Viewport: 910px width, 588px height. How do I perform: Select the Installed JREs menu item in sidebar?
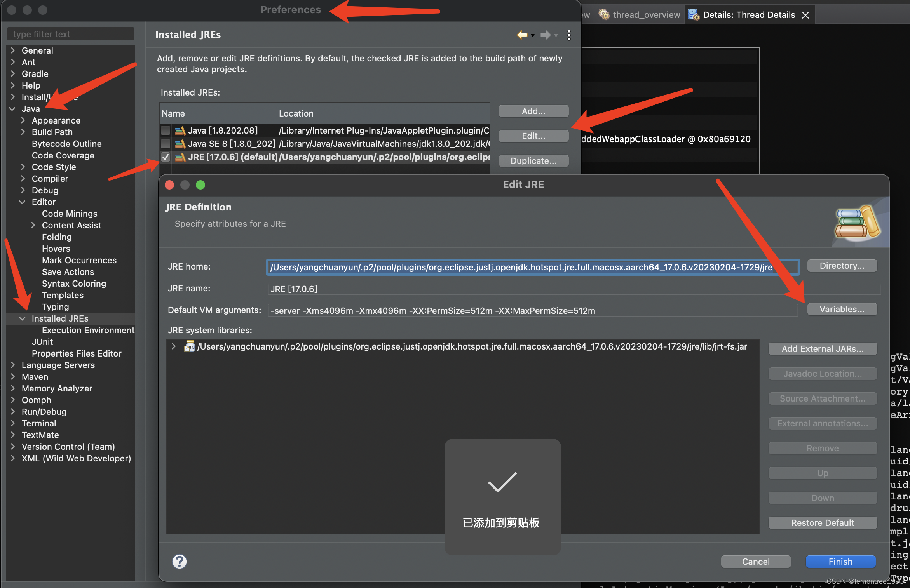click(x=61, y=318)
